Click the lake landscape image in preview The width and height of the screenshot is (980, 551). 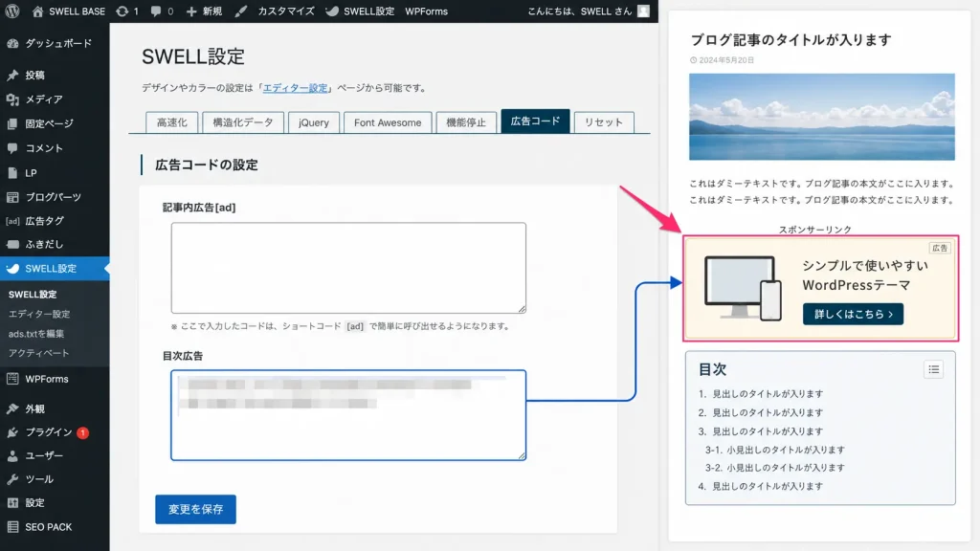[x=822, y=117]
